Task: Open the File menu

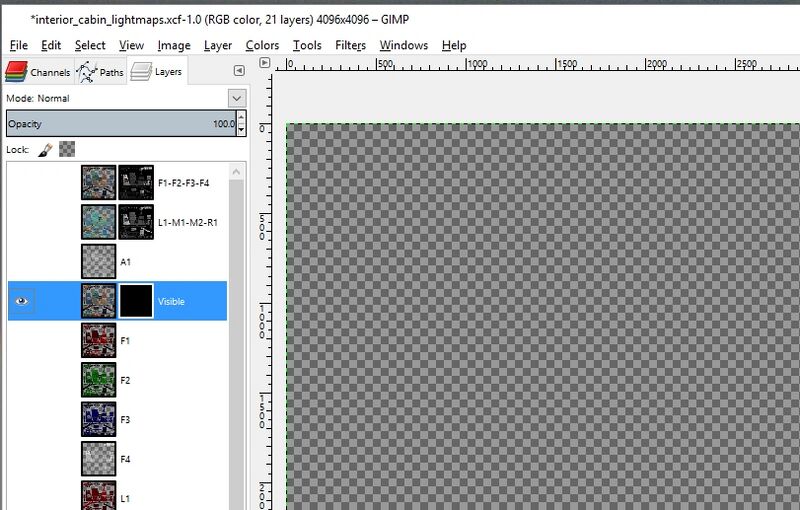Action: 18,45
